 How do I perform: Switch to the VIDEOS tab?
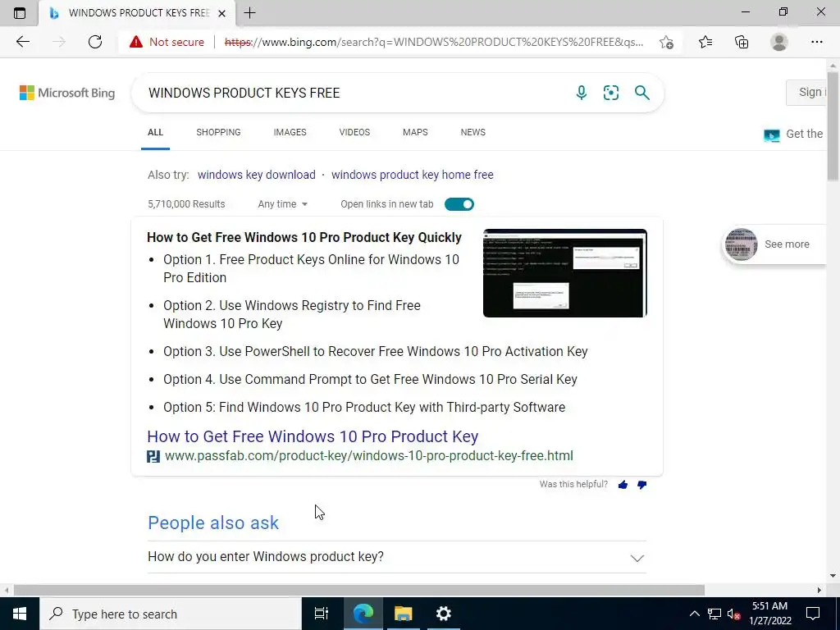pyautogui.click(x=354, y=132)
